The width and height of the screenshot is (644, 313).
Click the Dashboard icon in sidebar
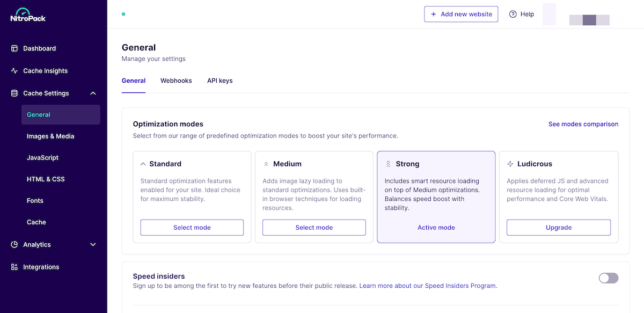click(14, 48)
